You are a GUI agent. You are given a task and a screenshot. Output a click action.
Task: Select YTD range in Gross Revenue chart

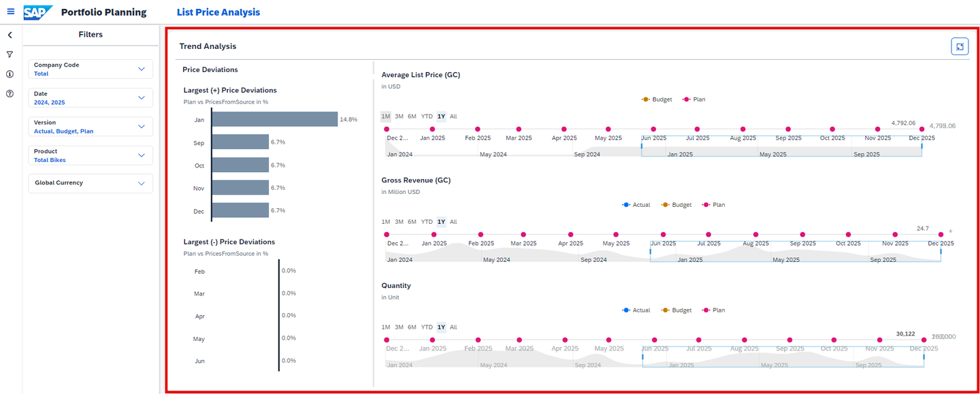coord(427,222)
